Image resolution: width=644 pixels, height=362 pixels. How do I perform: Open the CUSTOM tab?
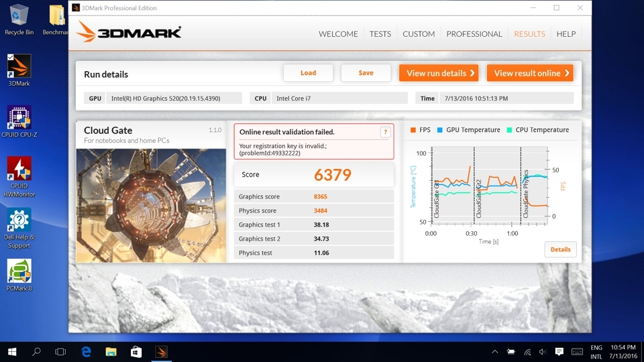(419, 34)
